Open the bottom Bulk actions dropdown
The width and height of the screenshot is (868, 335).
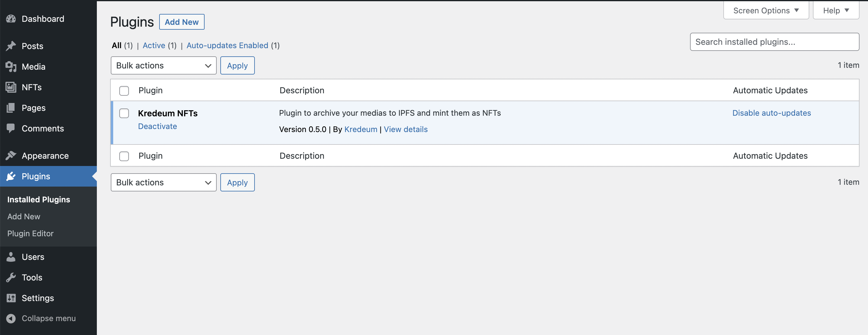click(163, 183)
